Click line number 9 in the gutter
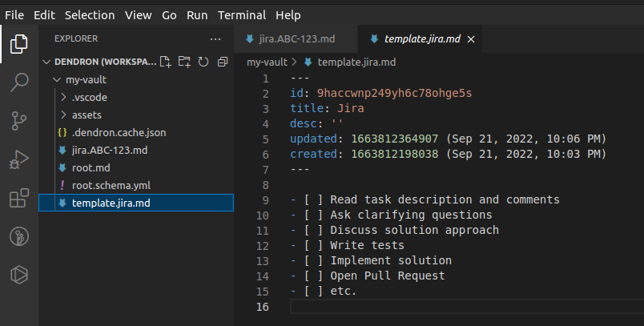 (266, 200)
